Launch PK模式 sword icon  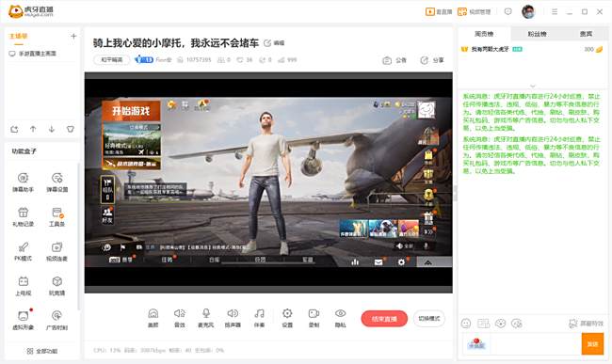(23, 251)
